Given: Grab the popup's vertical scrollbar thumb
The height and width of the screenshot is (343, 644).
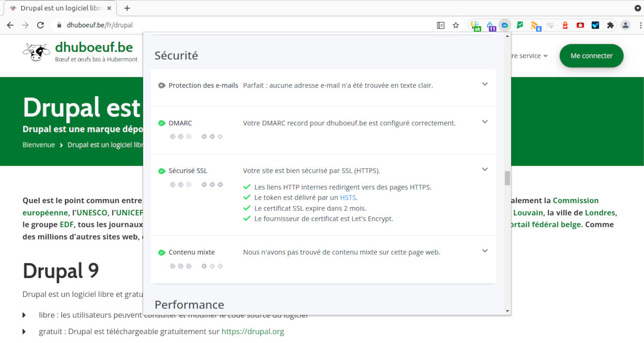Looking at the screenshot, I should (507, 178).
